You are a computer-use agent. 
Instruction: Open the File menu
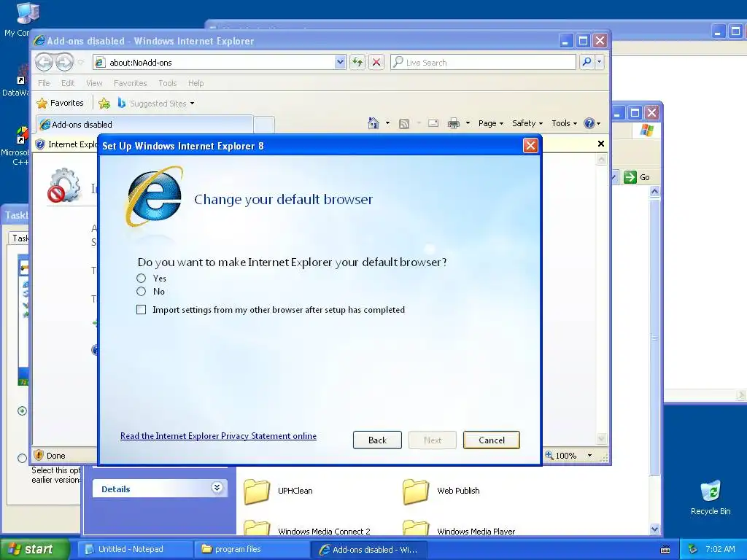click(44, 83)
